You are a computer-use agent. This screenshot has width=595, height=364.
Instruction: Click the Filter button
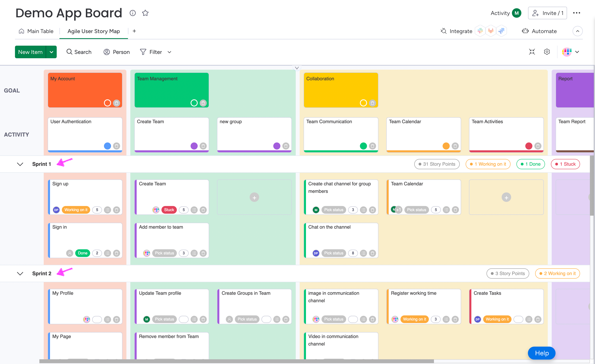(151, 52)
